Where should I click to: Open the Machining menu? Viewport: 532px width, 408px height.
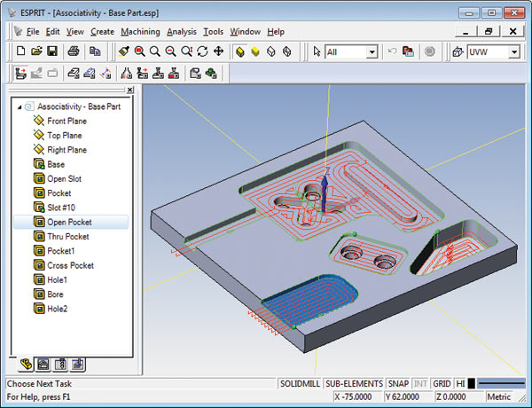click(x=140, y=32)
